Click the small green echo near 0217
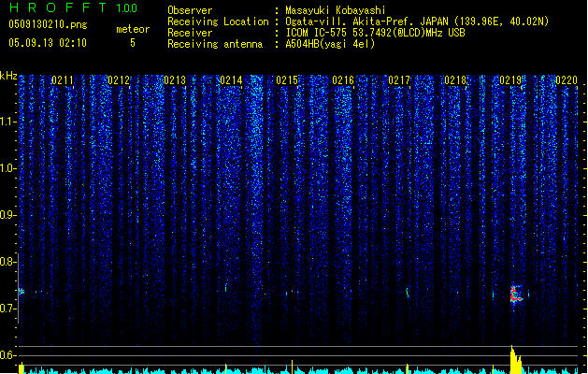This screenshot has width=588, height=374. (x=408, y=293)
